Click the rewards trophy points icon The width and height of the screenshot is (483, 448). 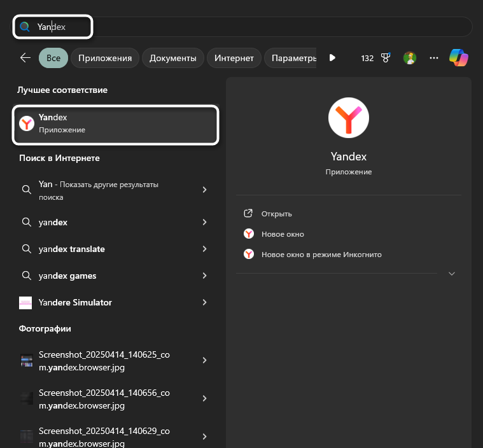tap(385, 58)
